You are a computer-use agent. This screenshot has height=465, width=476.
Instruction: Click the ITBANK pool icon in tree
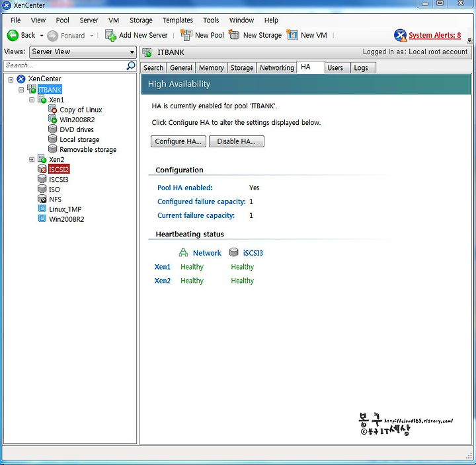click(32, 89)
